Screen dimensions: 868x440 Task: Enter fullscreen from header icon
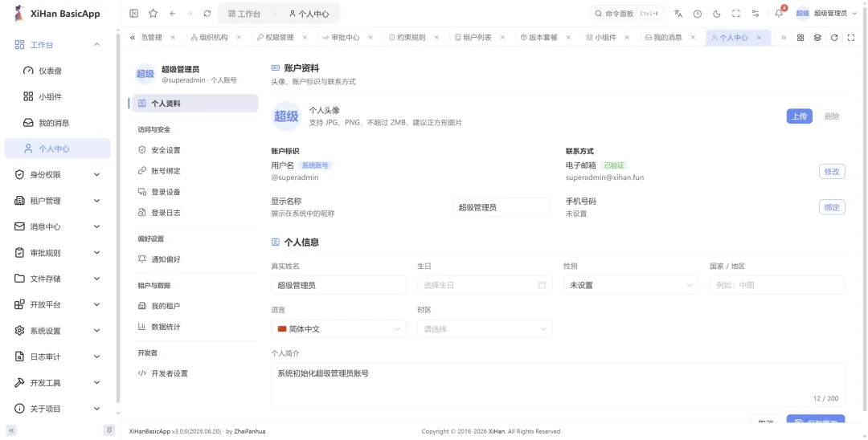(x=735, y=14)
